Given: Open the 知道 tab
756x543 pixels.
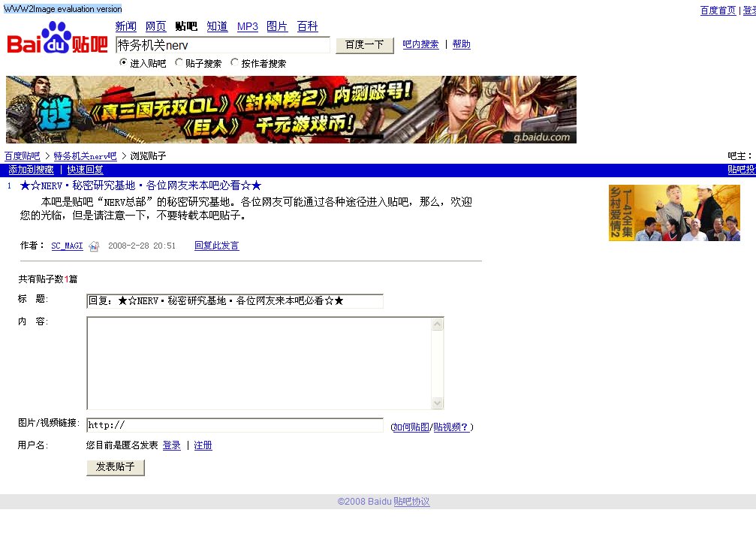Looking at the screenshot, I should [217, 26].
